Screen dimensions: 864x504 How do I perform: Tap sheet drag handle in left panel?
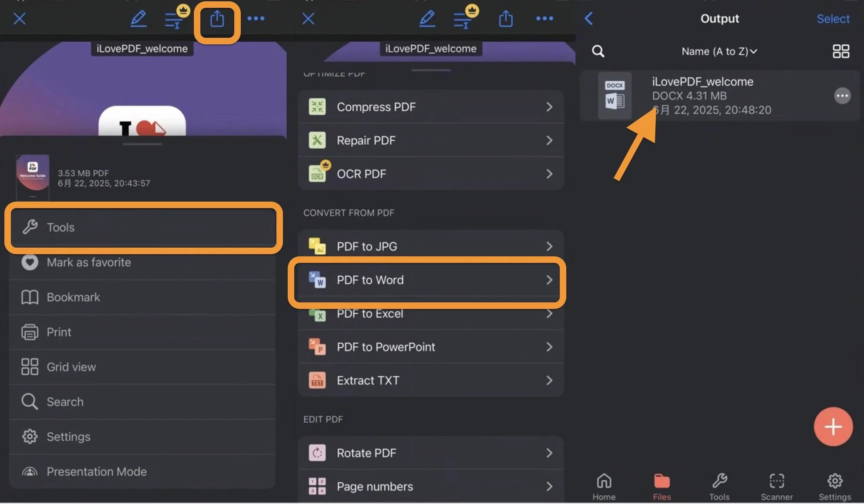pyautogui.click(x=142, y=144)
